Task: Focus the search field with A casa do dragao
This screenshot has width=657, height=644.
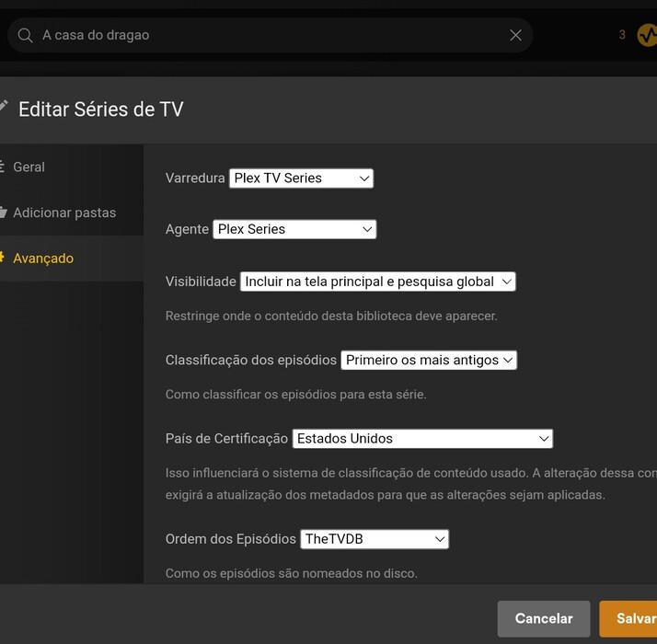Action: pyautogui.click(x=271, y=35)
